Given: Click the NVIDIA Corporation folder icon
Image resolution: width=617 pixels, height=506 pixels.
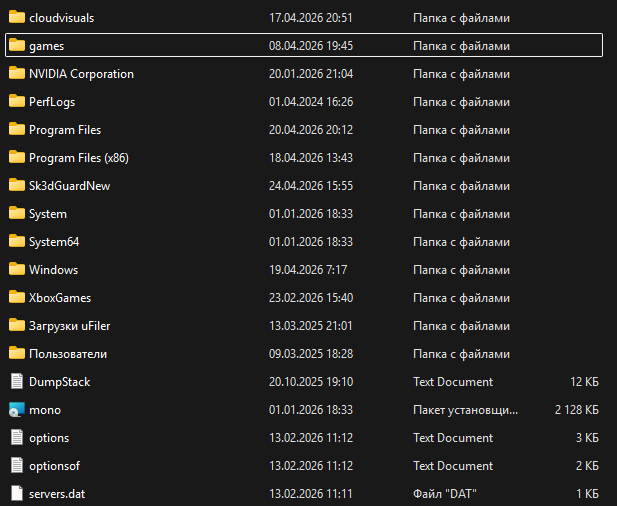Looking at the screenshot, I should point(16,74).
